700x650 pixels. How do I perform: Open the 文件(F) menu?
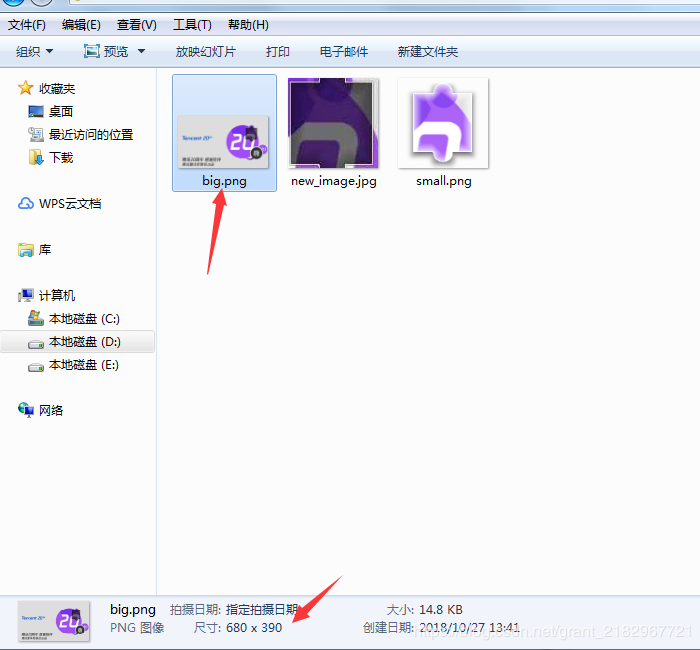[x=27, y=25]
